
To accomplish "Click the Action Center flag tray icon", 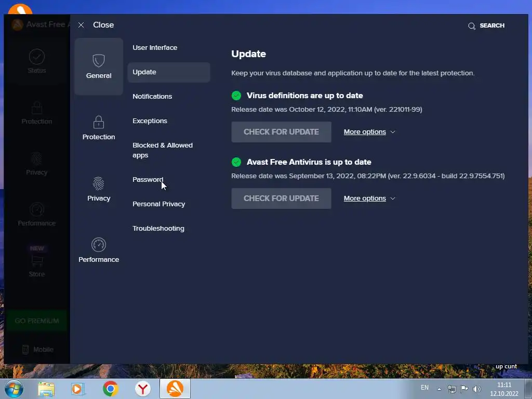I will (464, 389).
